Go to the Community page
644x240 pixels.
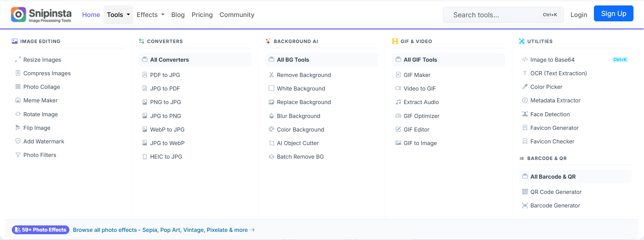(237, 15)
